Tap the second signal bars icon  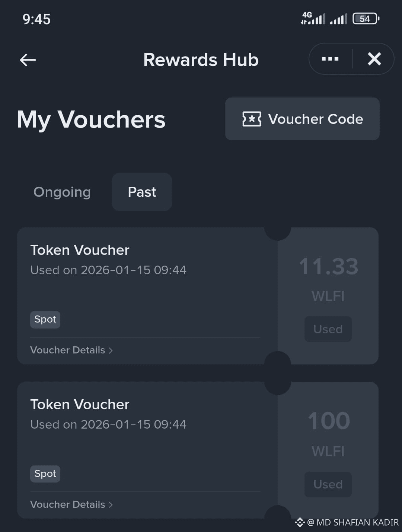(x=338, y=19)
